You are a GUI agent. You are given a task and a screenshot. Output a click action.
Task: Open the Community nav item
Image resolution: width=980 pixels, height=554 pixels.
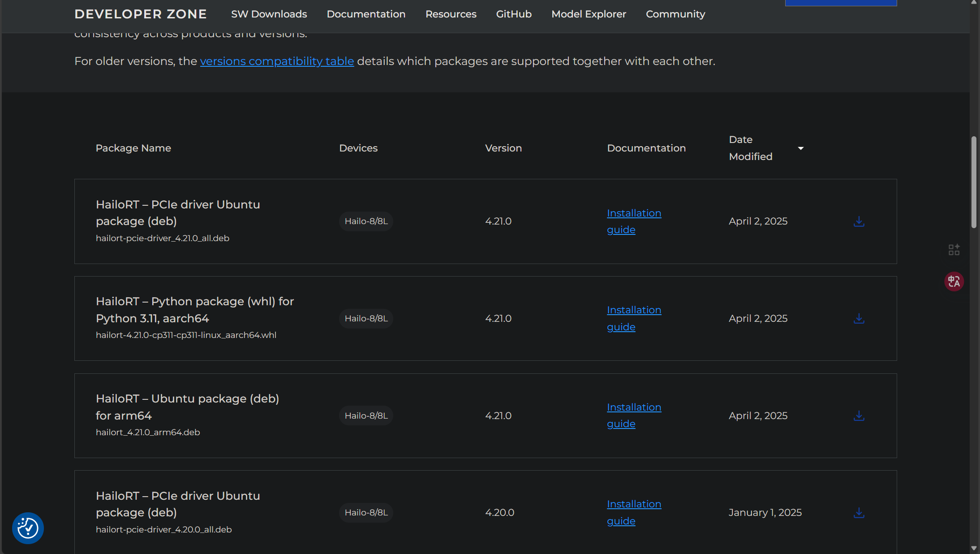point(675,14)
